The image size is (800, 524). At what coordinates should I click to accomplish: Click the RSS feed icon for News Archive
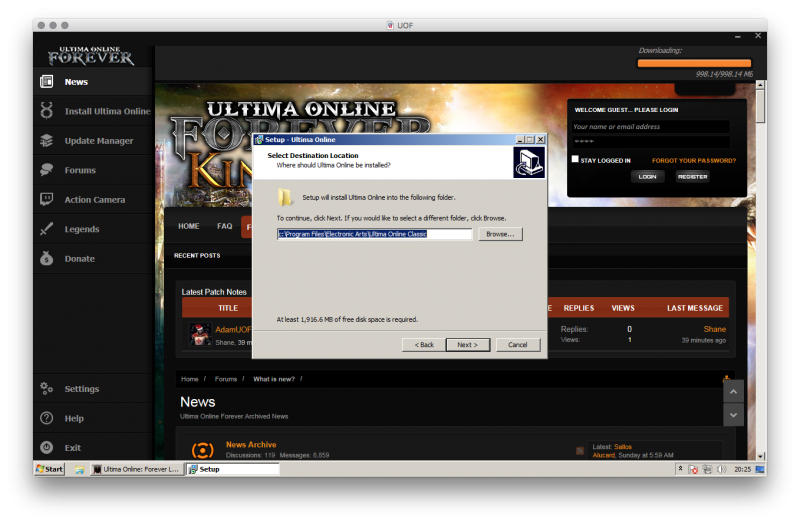pyautogui.click(x=580, y=451)
